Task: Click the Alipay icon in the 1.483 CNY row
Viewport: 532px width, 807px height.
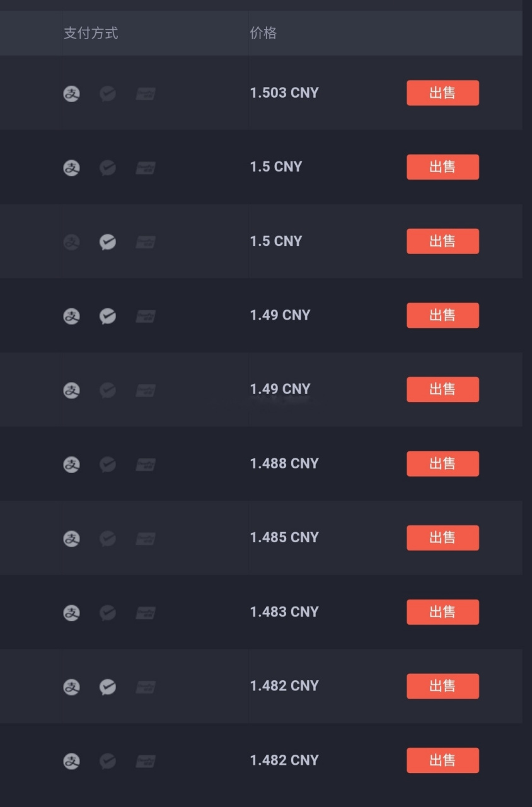Action: pos(72,613)
